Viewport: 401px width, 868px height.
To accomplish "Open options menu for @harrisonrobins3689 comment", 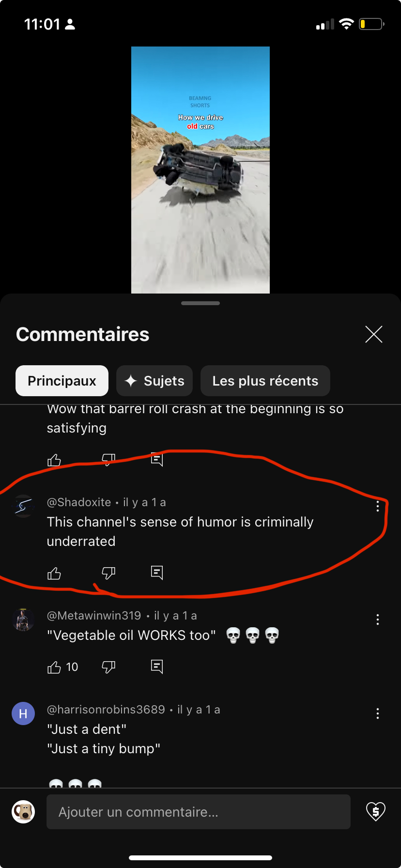I will [378, 713].
